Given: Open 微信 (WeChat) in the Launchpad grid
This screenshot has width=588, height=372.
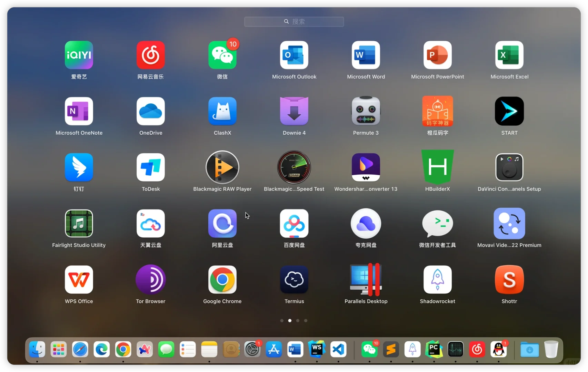Looking at the screenshot, I should coord(222,55).
